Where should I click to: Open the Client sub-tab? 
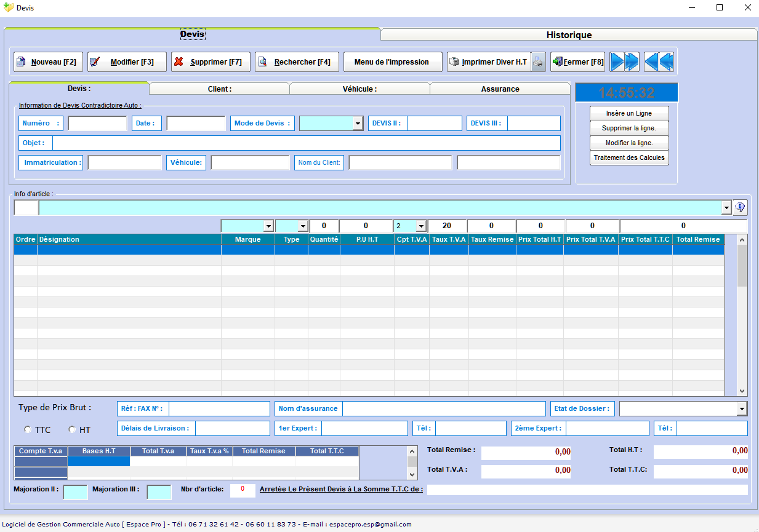coord(220,89)
